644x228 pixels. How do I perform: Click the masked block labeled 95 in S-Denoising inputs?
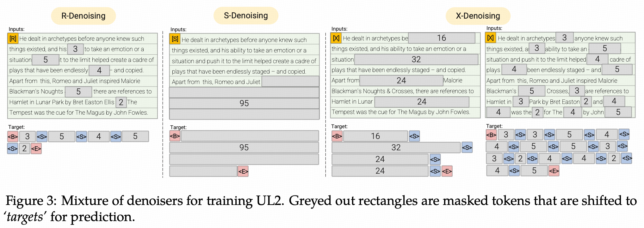point(244,103)
